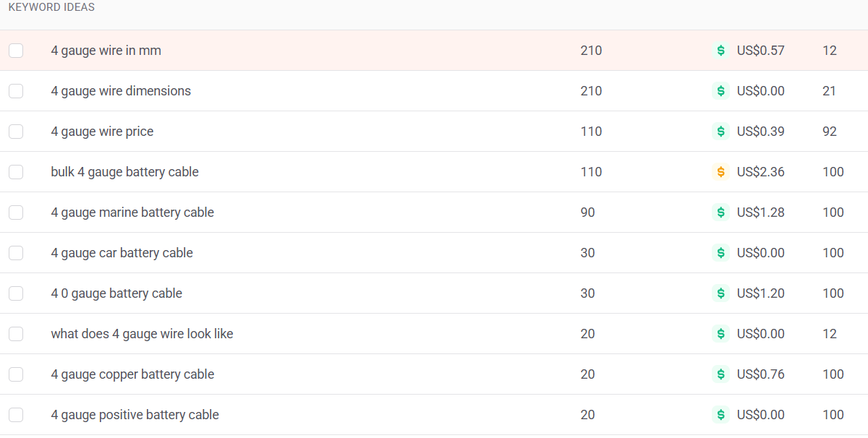
Task: Mark the '4 gauge wire dimensions' row checkbox
Action: click(16, 91)
